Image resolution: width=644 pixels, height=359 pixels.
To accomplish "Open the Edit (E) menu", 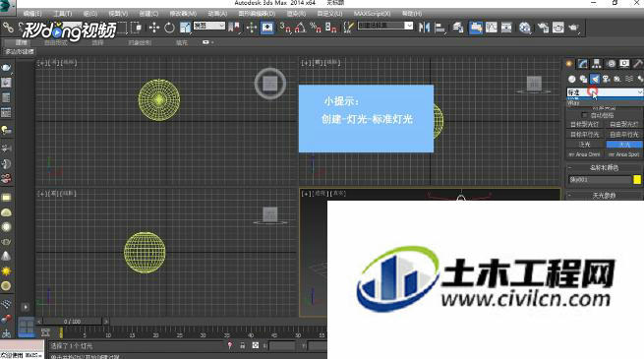I will 32,14.
